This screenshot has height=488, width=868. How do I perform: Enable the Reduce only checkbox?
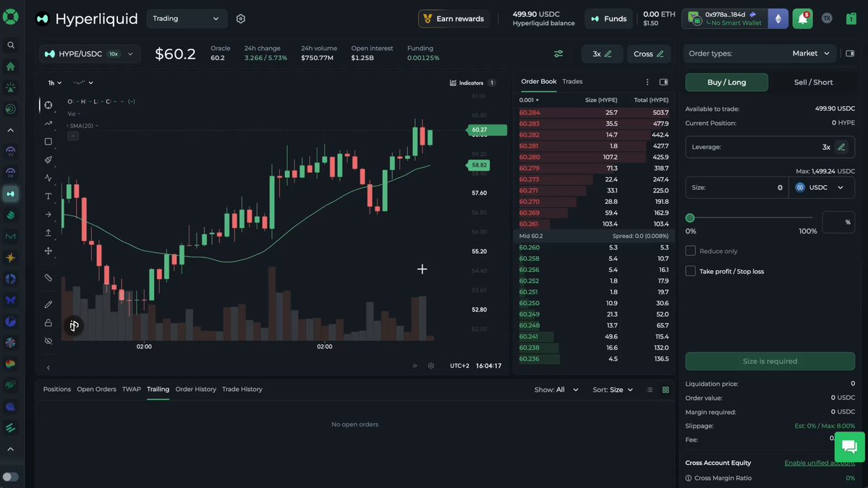tap(690, 251)
